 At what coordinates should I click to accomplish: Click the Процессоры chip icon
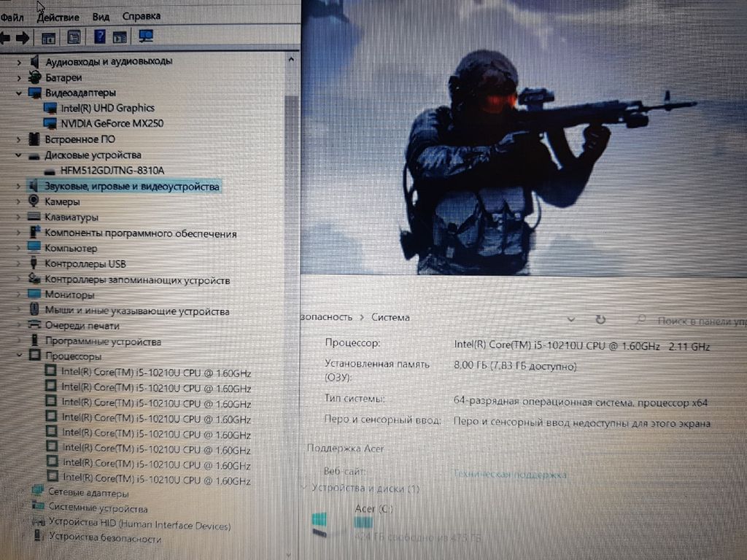pyautogui.click(x=34, y=355)
